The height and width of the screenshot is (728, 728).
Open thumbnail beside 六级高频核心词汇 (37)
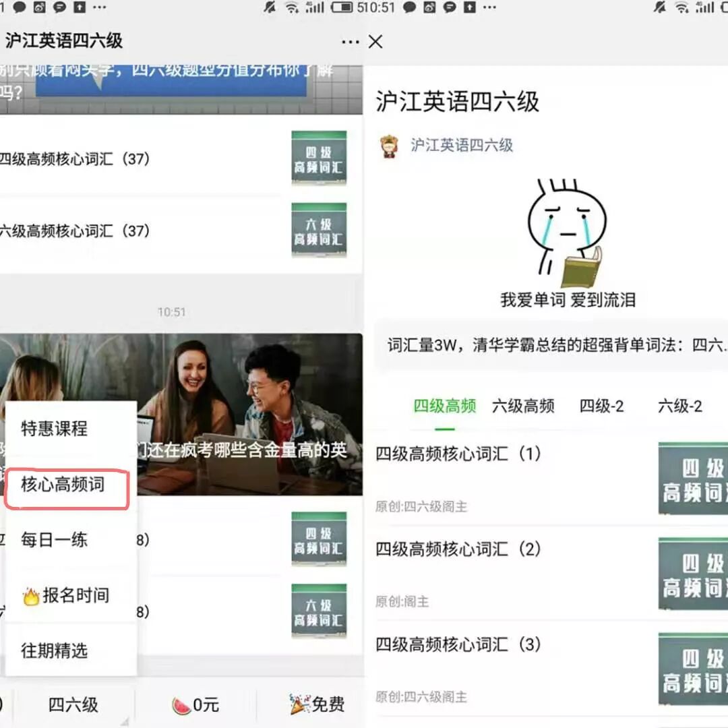[319, 231]
